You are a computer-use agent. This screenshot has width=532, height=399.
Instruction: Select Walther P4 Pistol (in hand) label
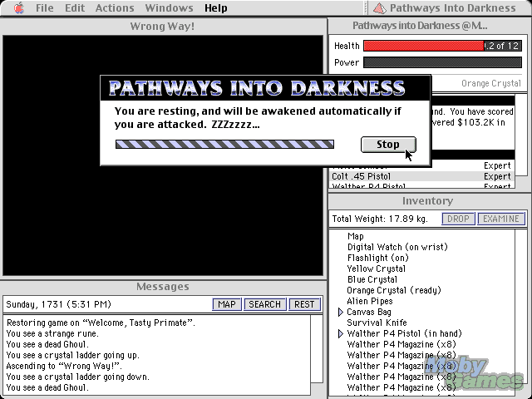[405, 334]
